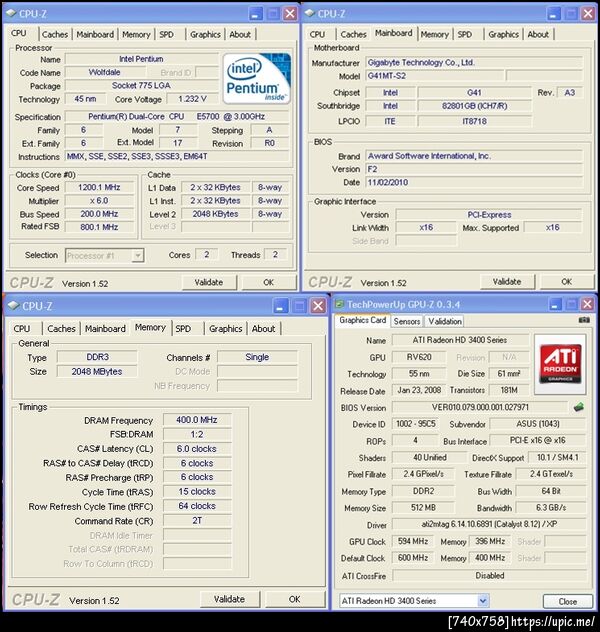Open the Graphics tab in the Memory window
Image resolution: width=600 pixels, height=632 pixels.
coord(226,329)
